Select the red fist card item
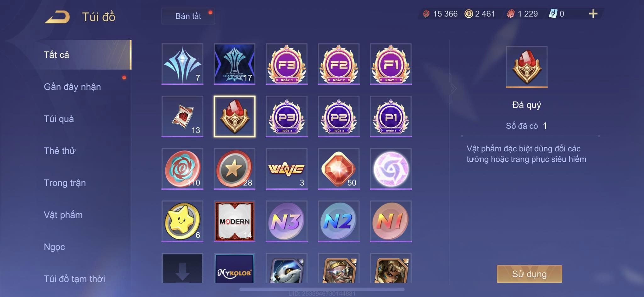Viewport: 644px width, 297px height. [x=182, y=116]
